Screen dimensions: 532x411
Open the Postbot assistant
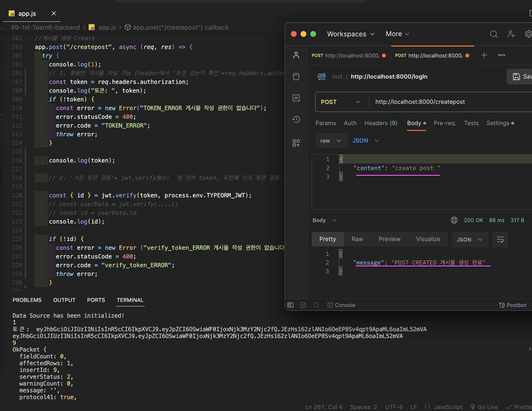(x=513, y=305)
